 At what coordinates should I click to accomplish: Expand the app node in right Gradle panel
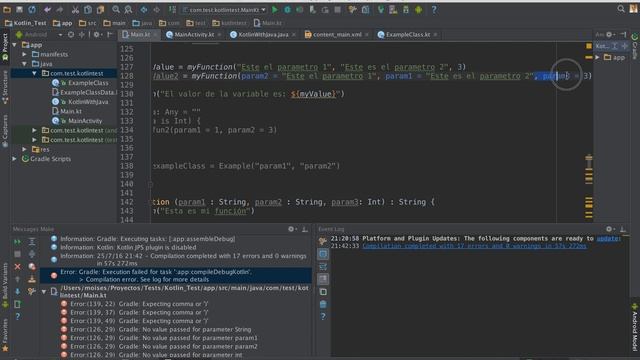point(598,57)
